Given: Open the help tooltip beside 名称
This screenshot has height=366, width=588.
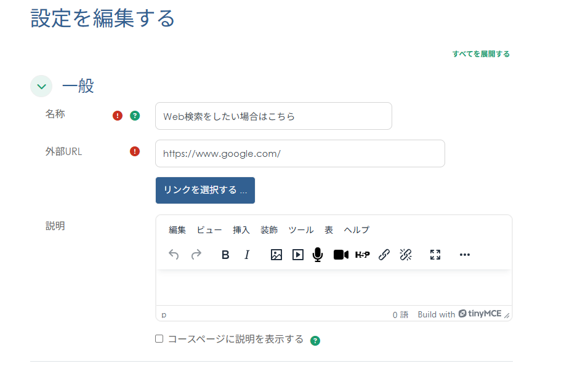Looking at the screenshot, I should (134, 115).
